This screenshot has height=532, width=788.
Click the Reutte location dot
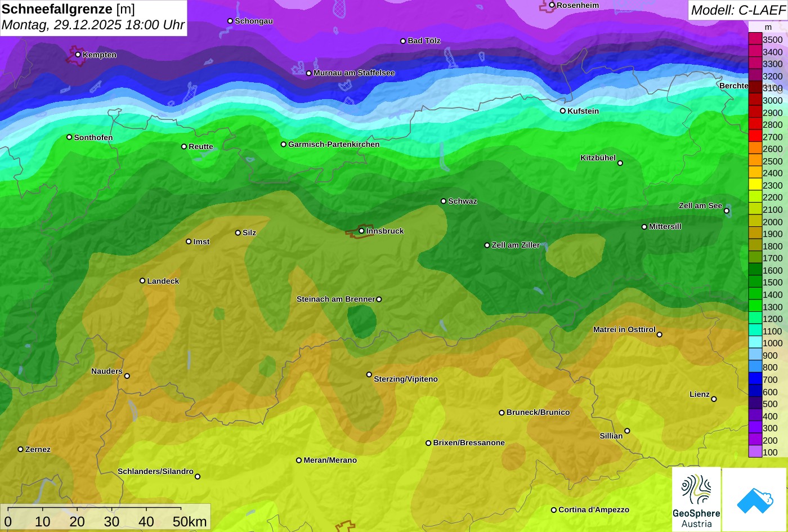[x=183, y=146]
